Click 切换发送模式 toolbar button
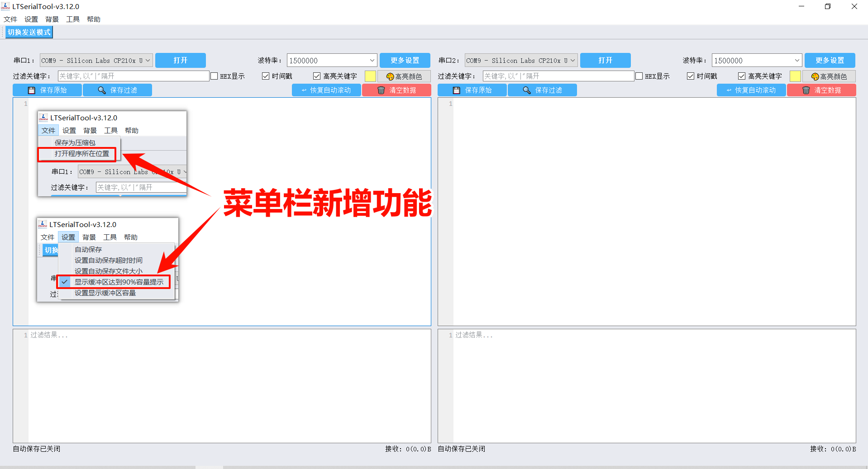This screenshot has height=469, width=868. point(29,32)
